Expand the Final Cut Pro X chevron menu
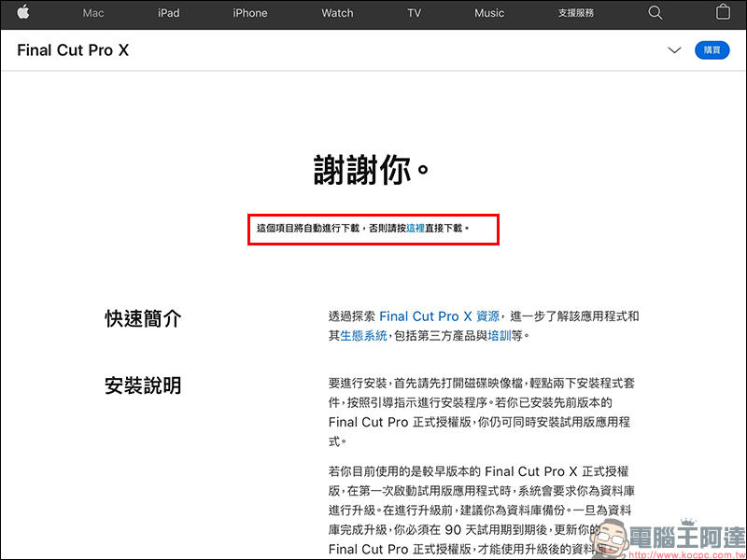The width and height of the screenshot is (747, 560). 674,50
